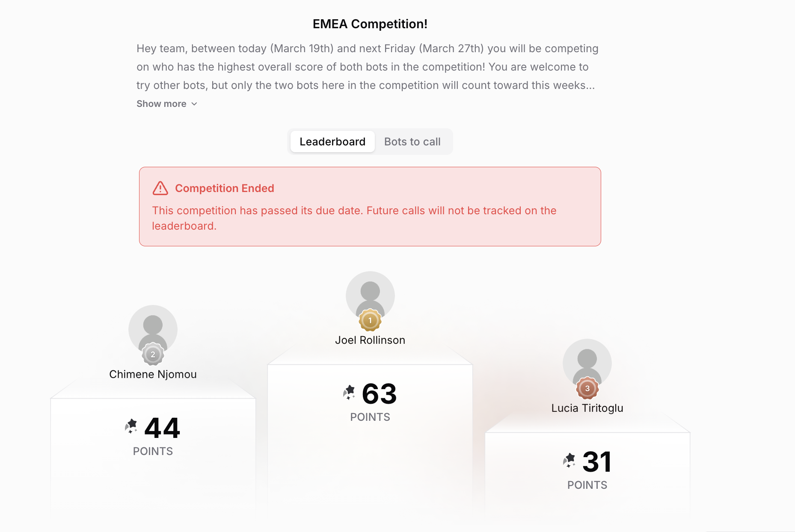The image size is (795, 532).
Task: Open Joel Rollinson's profile avatar
Action: click(370, 295)
